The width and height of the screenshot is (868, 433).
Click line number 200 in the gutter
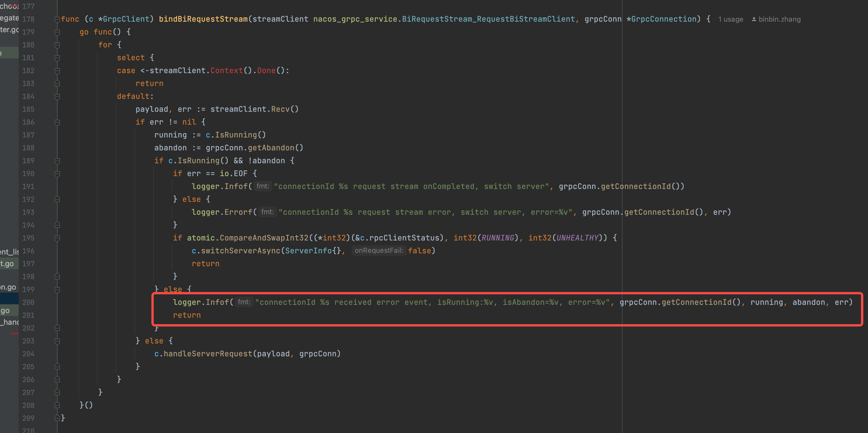tap(28, 303)
